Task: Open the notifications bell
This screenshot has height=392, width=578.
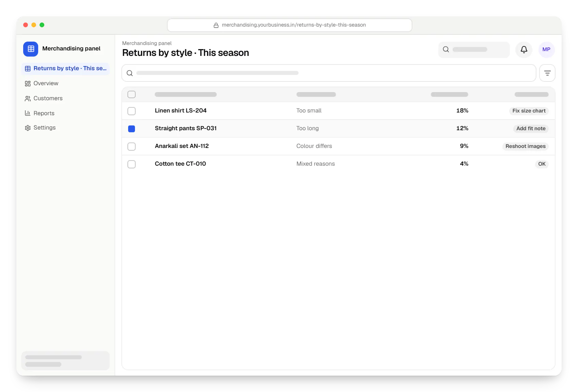Action: [x=524, y=50]
